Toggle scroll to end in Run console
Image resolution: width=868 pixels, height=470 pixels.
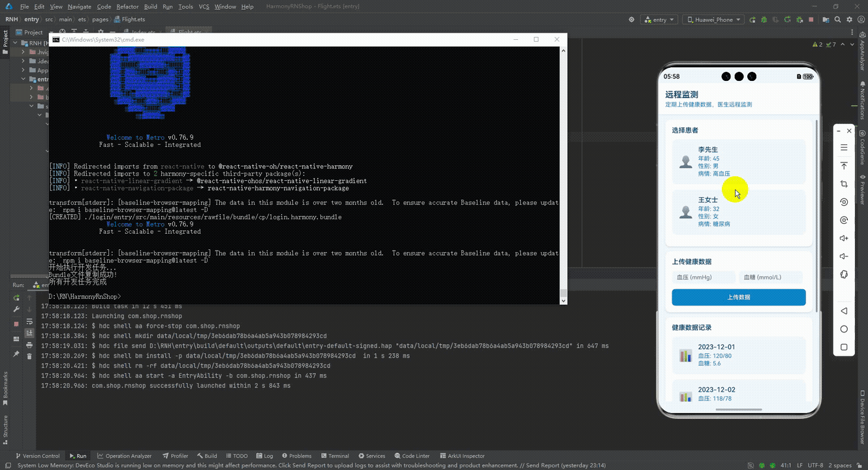(x=29, y=333)
